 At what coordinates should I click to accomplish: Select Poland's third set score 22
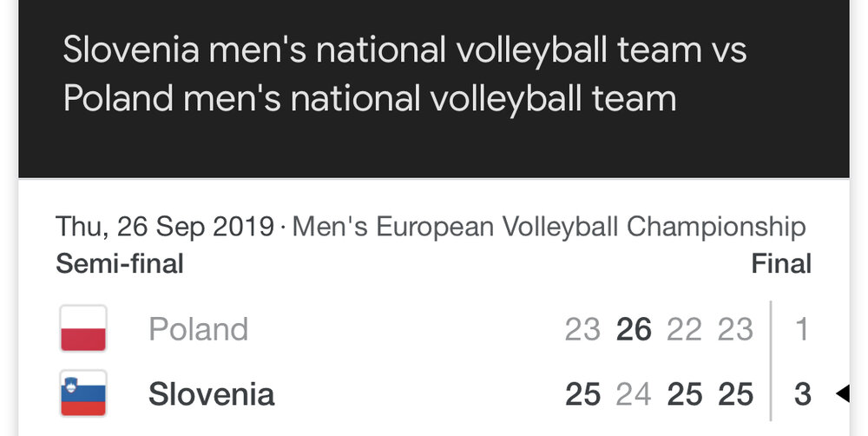[x=684, y=330]
